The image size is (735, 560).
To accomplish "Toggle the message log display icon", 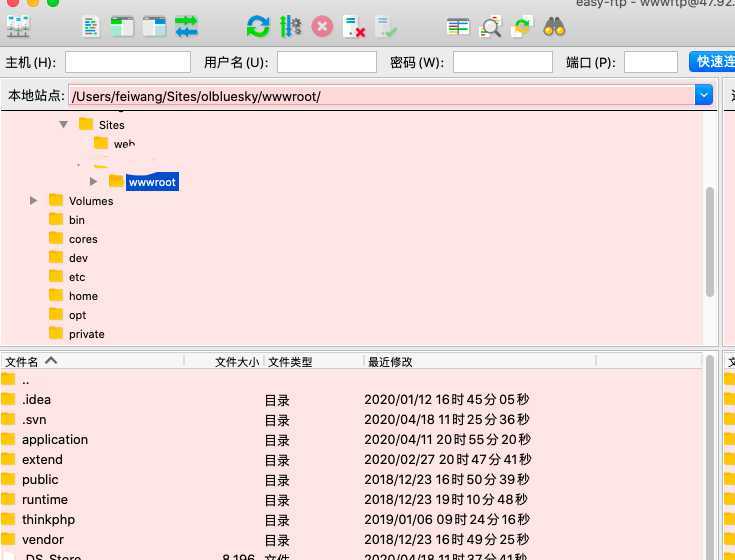I will tap(90, 27).
